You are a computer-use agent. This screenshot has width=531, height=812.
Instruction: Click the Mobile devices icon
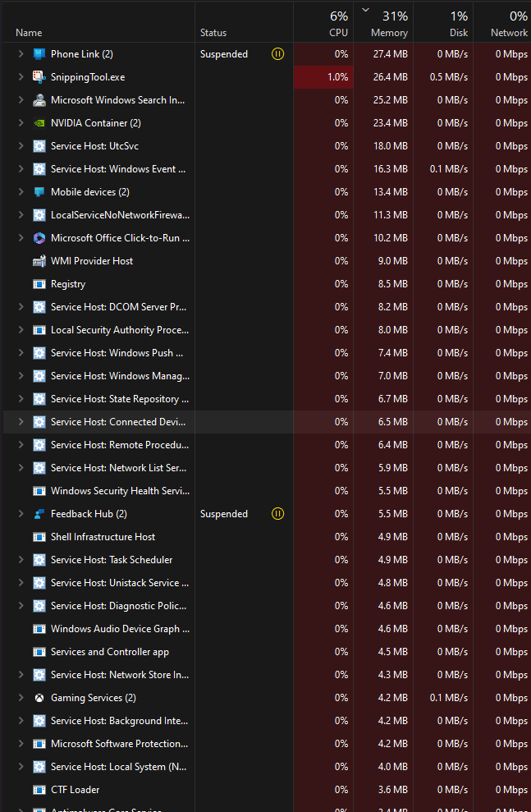click(x=39, y=192)
